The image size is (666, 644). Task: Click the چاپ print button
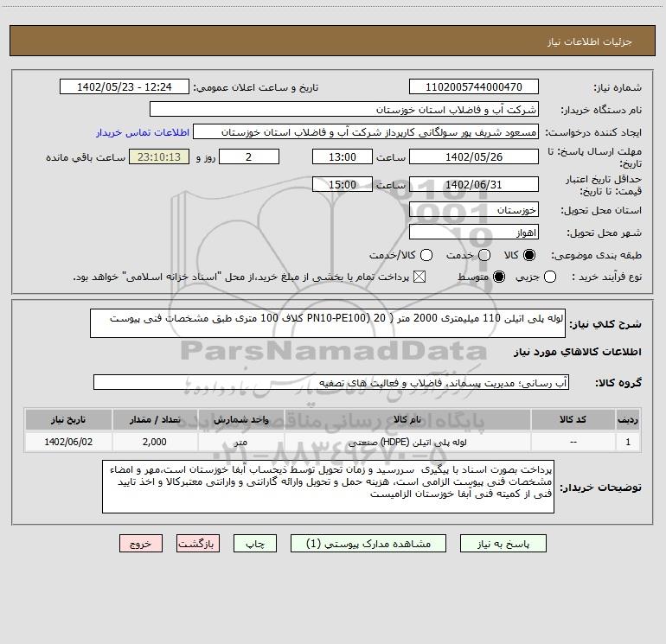tap(255, 544)
